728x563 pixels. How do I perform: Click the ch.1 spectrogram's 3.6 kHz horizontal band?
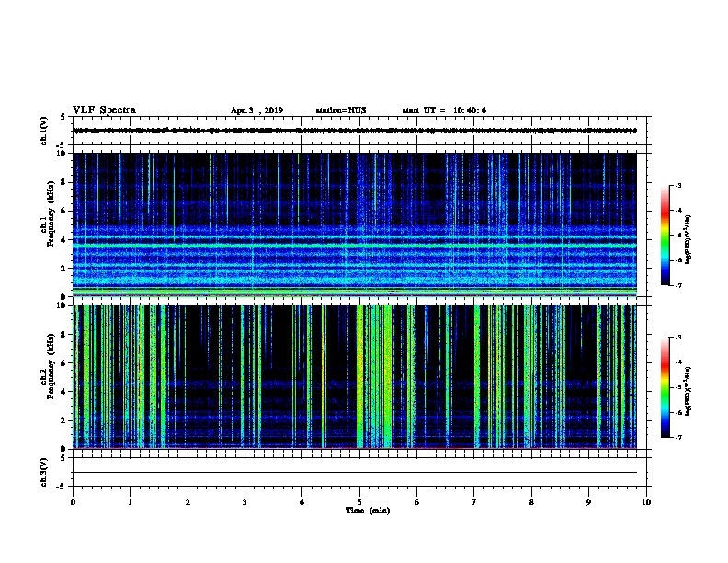355,245
